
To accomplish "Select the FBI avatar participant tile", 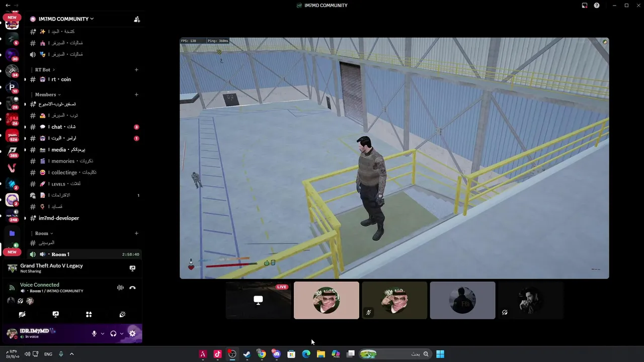I will (462, 300).
